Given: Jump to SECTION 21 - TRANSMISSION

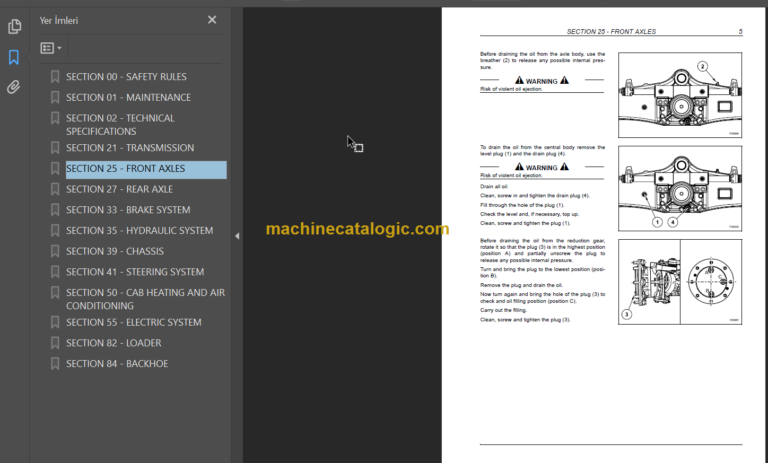Looking at the screenshot, I should pyautogui.click(x=130, y=148).
